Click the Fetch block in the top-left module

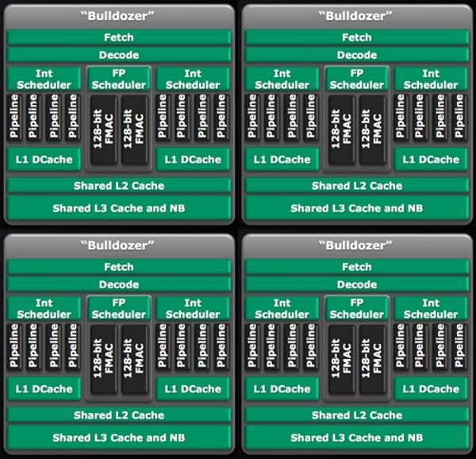click(x=119, y=37)
